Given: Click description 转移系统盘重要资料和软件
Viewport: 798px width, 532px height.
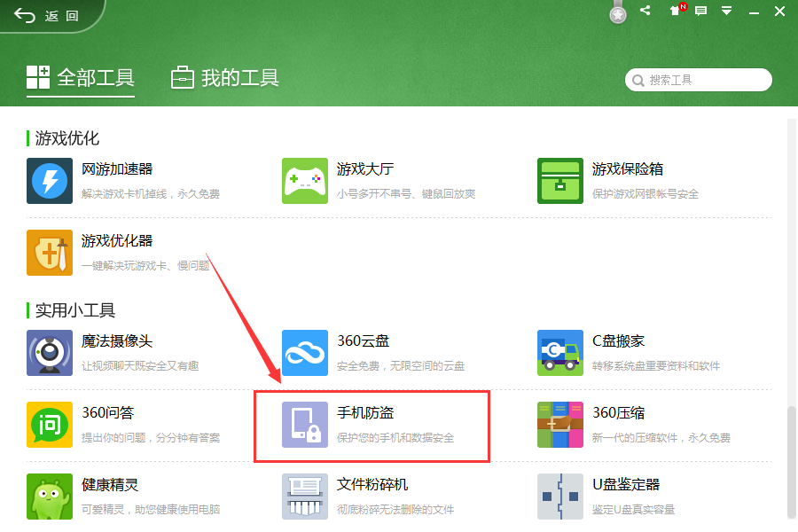Looking at the screenshot, I should coord(656,366).
